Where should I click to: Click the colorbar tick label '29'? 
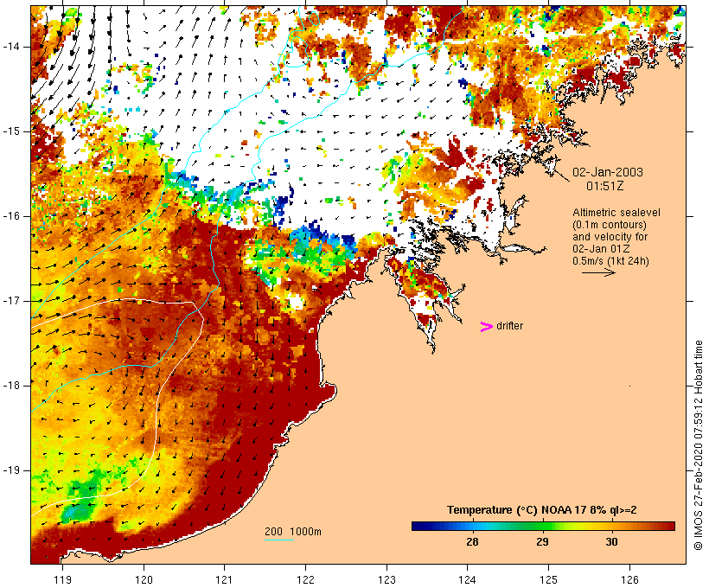click(x=542, y=541)
